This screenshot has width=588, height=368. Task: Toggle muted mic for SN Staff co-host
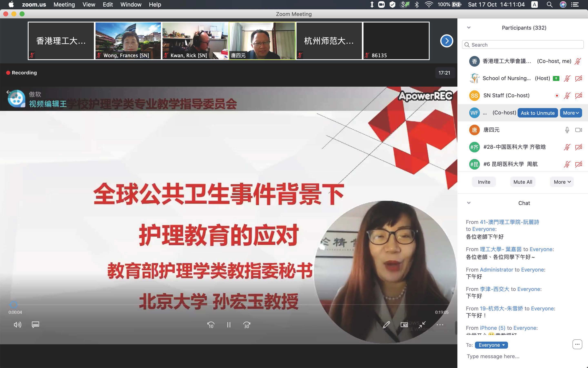coord(567,96)
